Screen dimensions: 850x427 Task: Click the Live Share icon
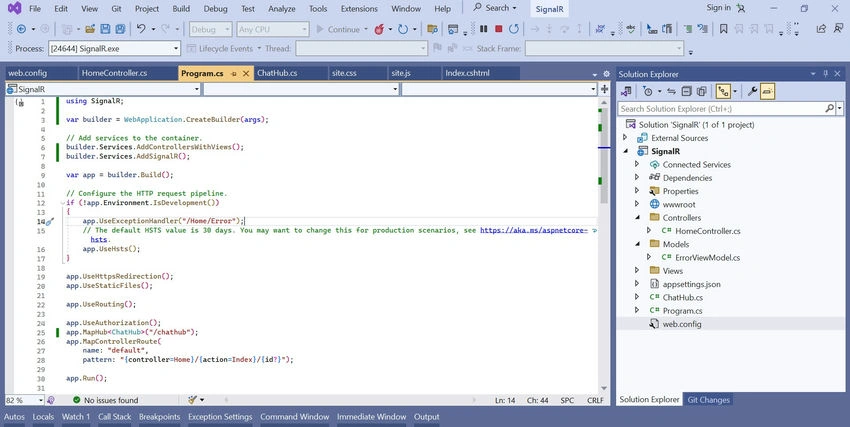point(821,29)
